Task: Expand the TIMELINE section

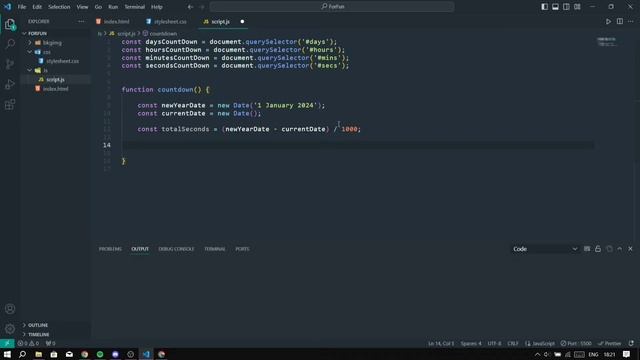Action: tap(38, 334)
